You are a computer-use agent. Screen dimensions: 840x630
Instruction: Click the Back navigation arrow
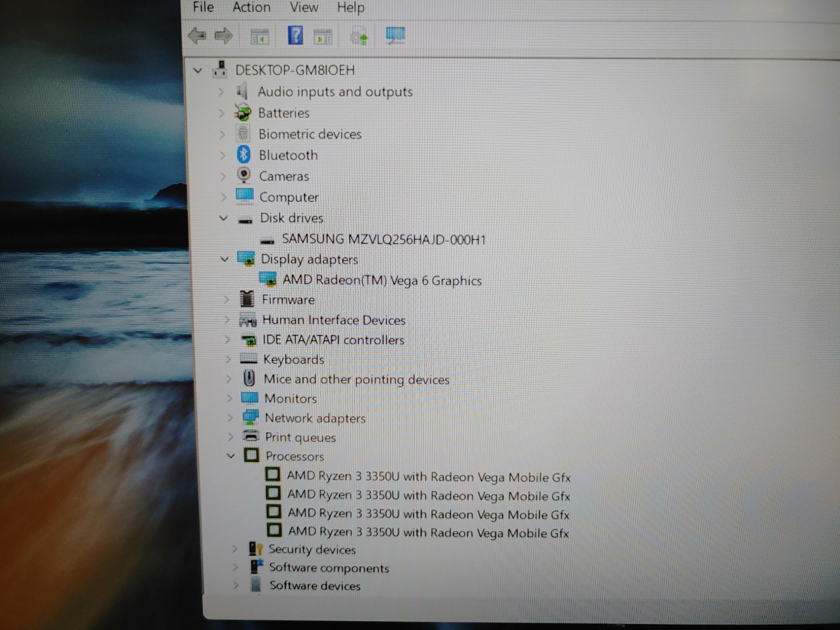click(x=197, y=36)
